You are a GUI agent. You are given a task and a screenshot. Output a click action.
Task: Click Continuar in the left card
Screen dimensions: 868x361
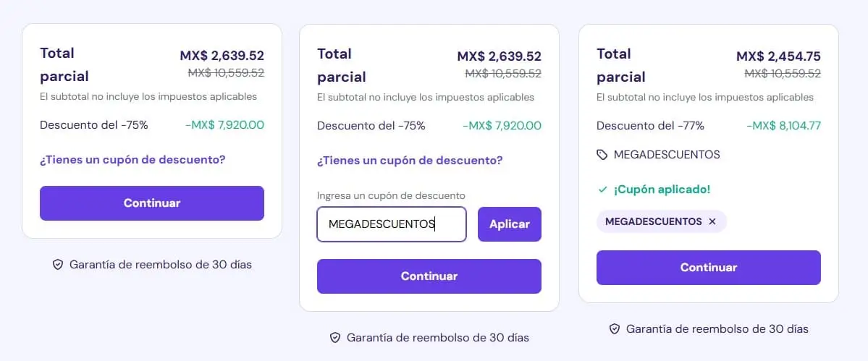[x=152, y=203]
